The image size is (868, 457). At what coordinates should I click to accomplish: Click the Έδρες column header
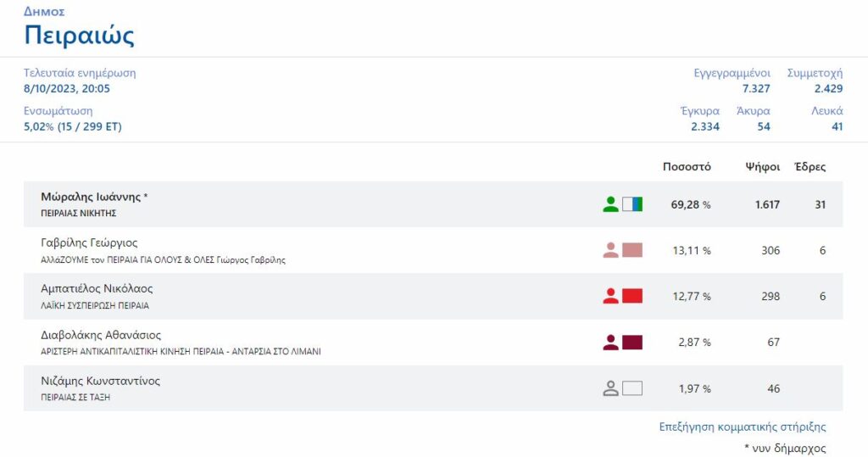[810, 167]
